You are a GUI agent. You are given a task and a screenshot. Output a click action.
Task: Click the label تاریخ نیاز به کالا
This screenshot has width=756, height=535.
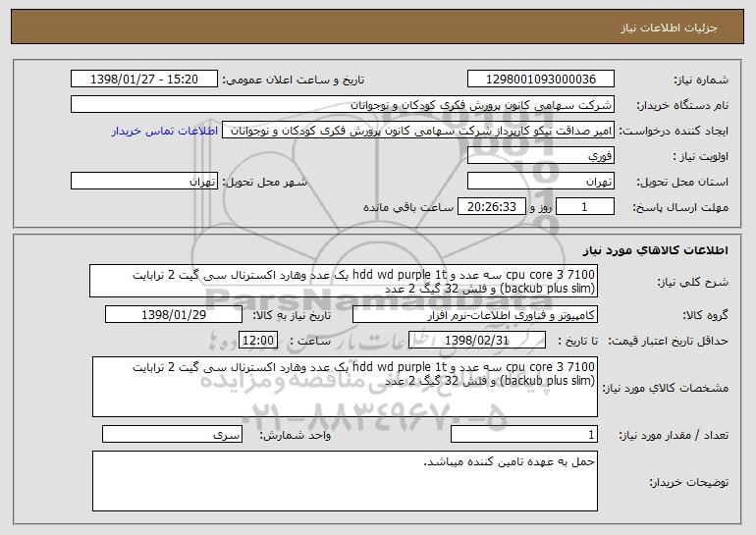[x=292, y=315]
